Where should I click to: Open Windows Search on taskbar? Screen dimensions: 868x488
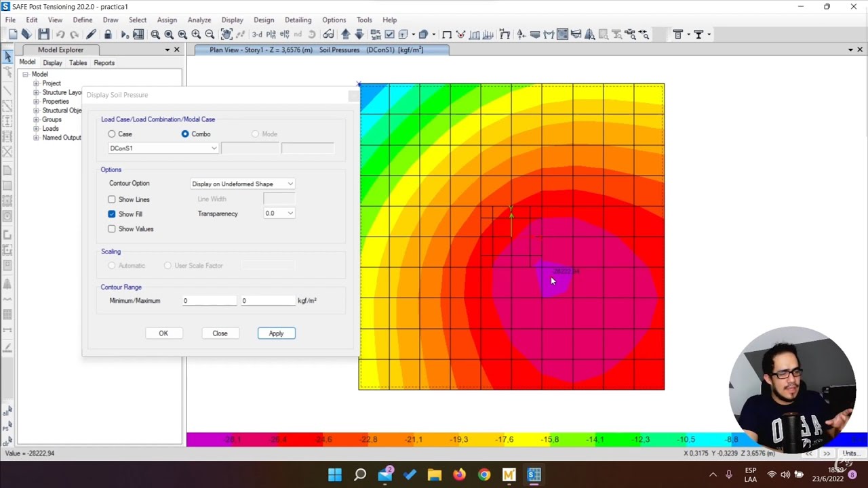point(360,474)
